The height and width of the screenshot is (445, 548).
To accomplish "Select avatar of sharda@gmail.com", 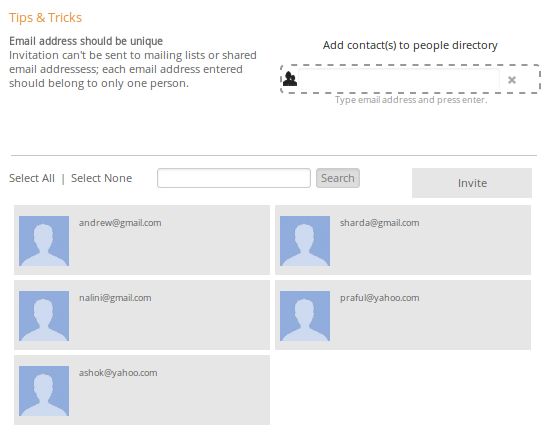I will (305, 241).
